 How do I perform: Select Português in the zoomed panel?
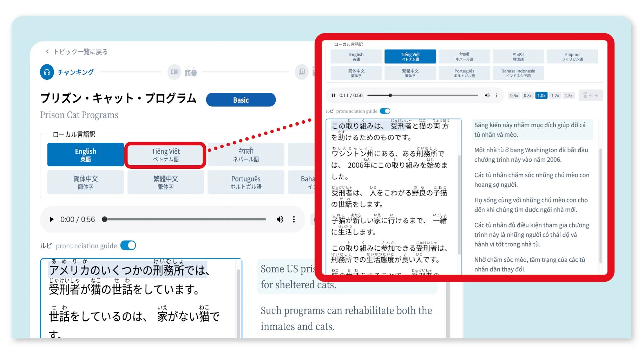(x=464, y=73)
